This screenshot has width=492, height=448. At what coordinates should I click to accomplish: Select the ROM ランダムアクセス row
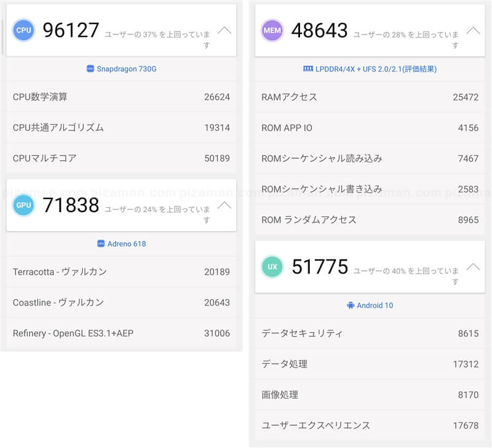[370, 220]
